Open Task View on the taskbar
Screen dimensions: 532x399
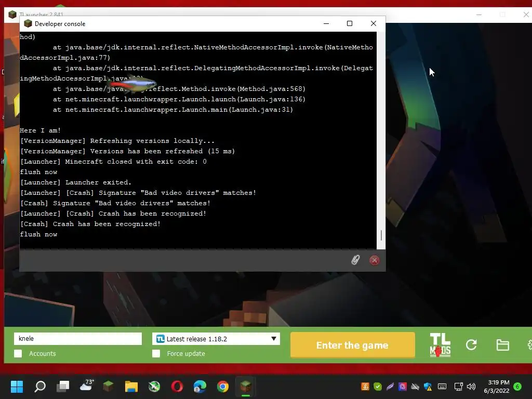63,387
